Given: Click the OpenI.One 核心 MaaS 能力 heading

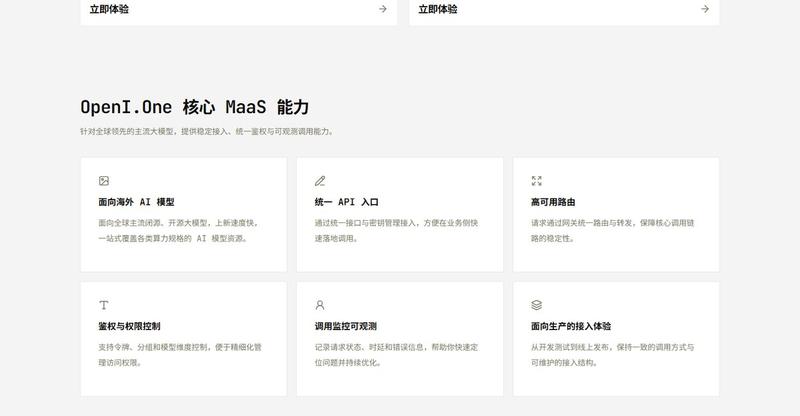Looking at the screenshot, I should [195, 107].
